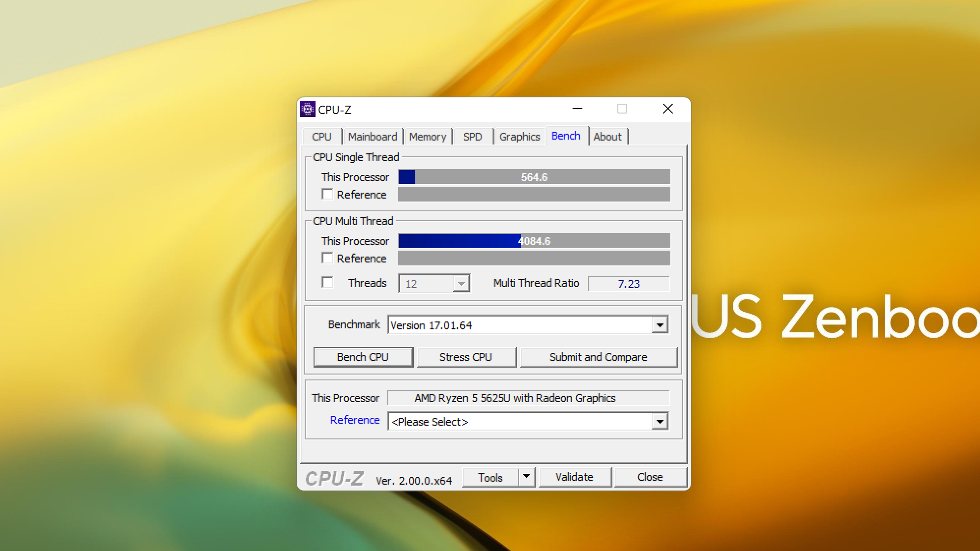Click the blue Reference link label
The height and width of the screenshot is (551, 980).
pos(355,420)
